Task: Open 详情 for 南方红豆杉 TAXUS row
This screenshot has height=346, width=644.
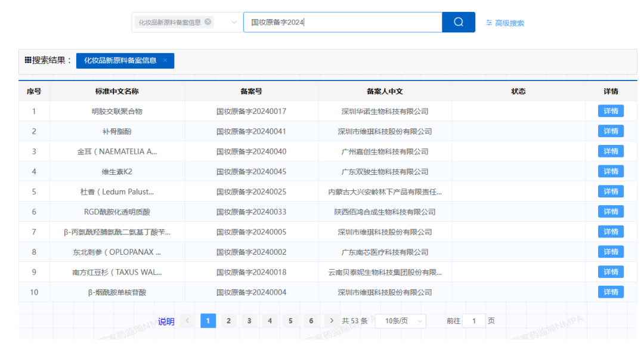Action: [x=611, y=272]
